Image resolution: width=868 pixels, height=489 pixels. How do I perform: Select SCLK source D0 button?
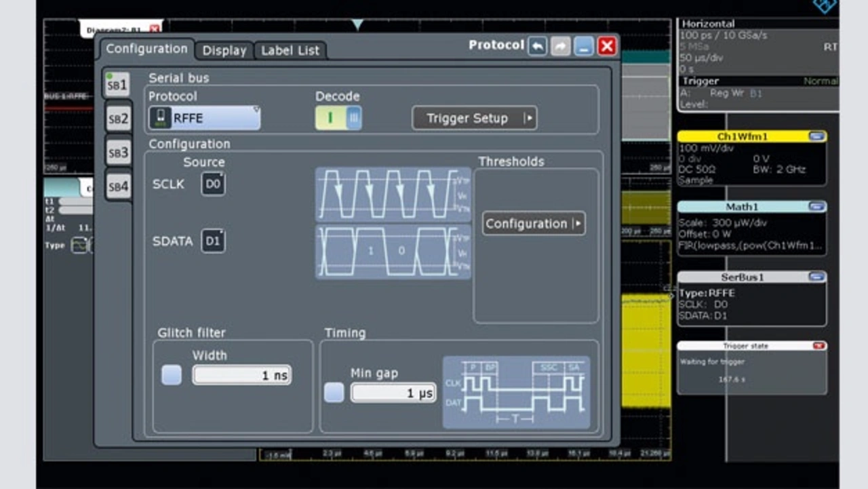tap(213, 184)
